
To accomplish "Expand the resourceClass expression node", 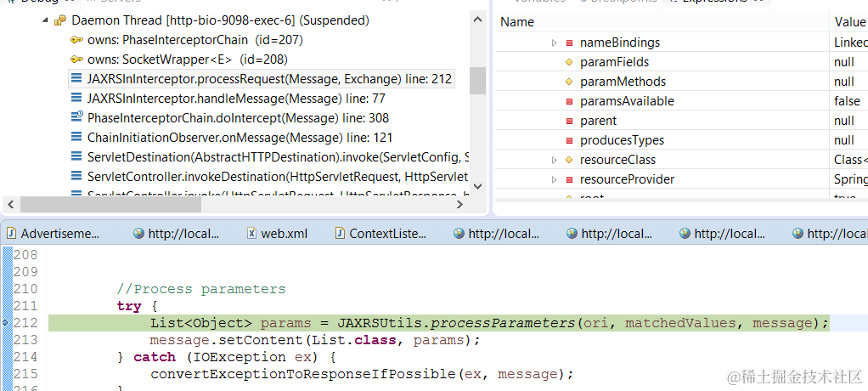I will pos(554,160).
